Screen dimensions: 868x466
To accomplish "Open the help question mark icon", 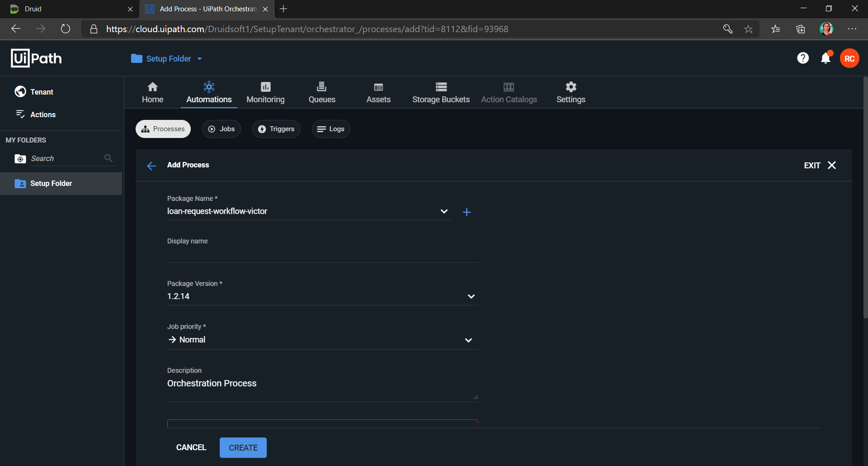I will click(x=803, y=58).
